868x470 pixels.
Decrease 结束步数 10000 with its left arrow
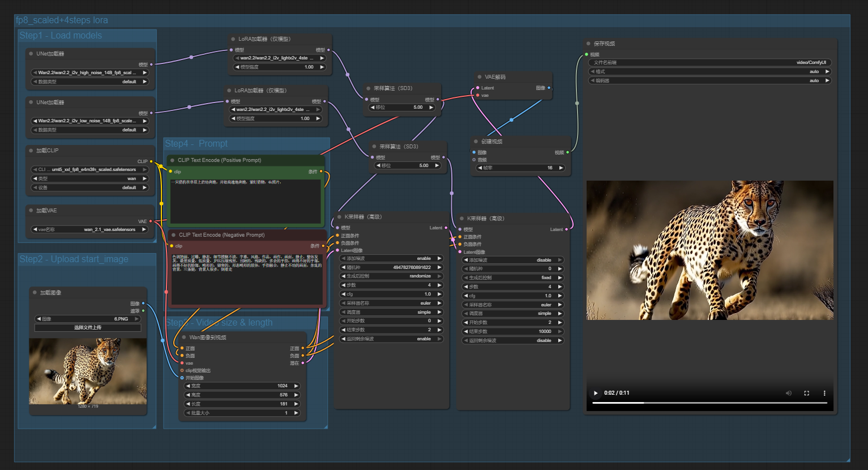tap(465, 331)
